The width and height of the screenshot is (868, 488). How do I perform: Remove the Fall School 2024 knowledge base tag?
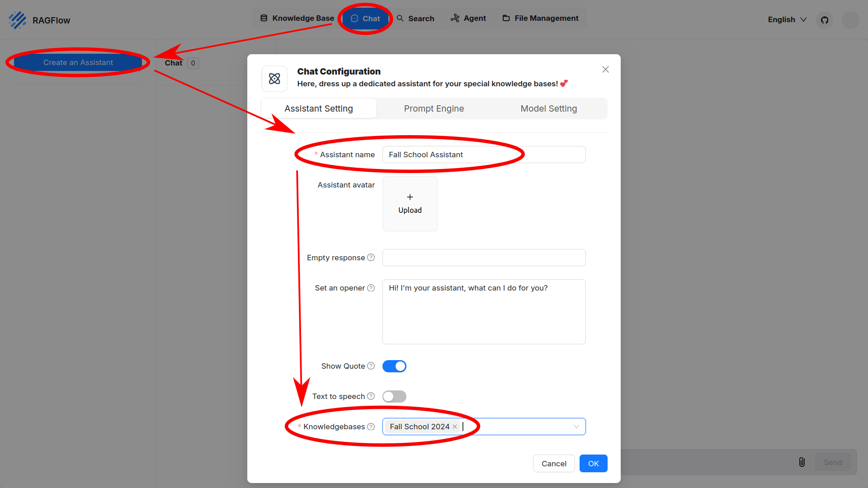tap(455, 427)
